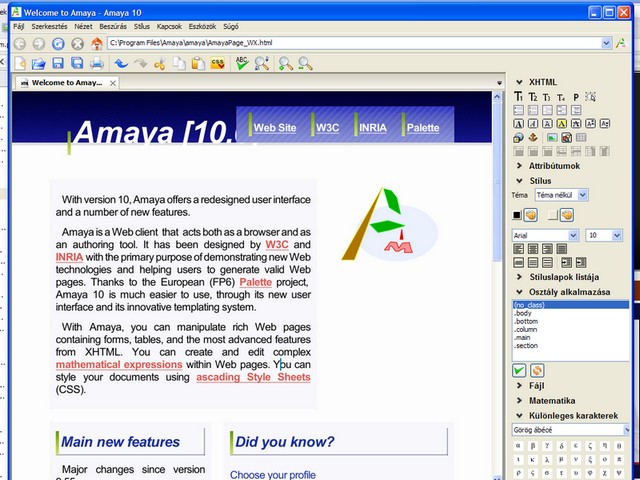This screenshot has height=480, width=640.
Task: Click the Stop loading icon
Action: point(78,43)
